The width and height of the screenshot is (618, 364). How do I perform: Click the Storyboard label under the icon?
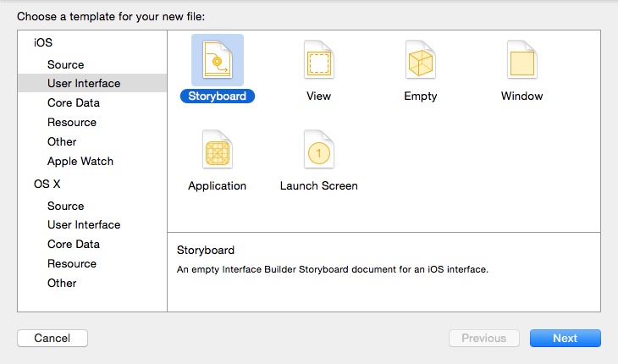pyautogui.click(x=218, y=96)
